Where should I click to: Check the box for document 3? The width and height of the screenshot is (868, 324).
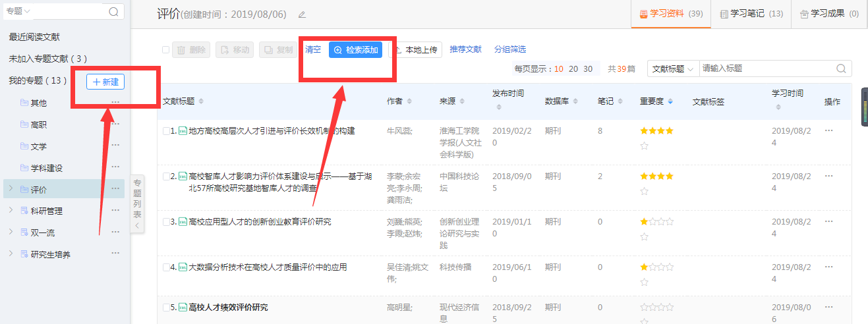166,222
